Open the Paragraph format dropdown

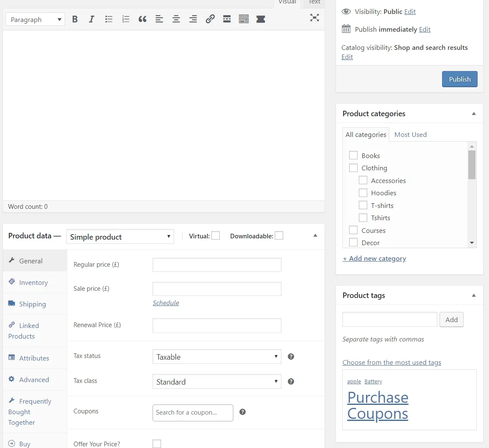click(x=35, y=19)
